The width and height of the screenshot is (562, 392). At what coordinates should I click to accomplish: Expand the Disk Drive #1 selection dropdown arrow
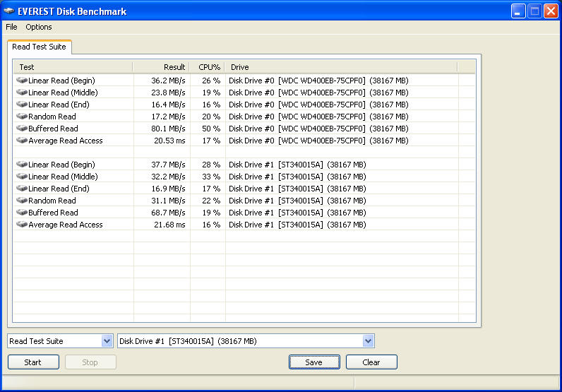tap(368, 341)
